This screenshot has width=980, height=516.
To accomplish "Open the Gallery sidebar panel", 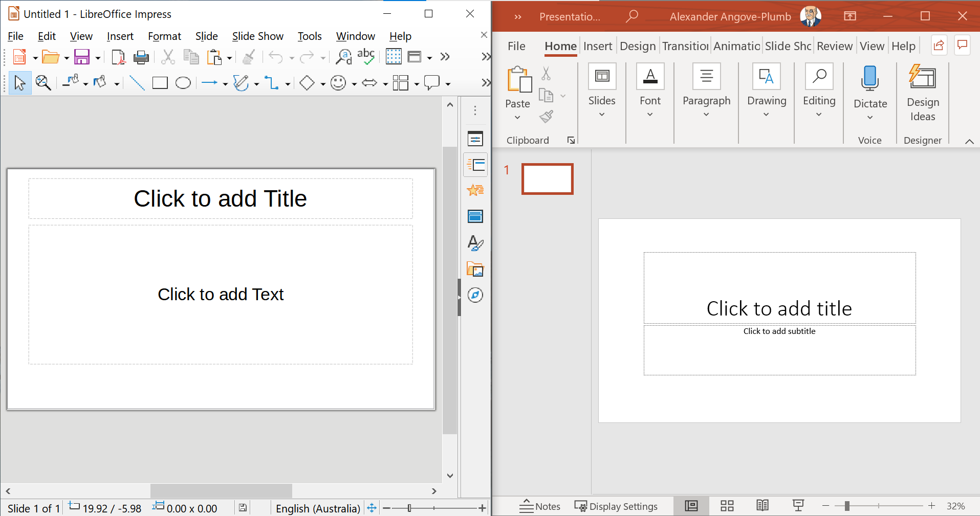I will 475,269.
